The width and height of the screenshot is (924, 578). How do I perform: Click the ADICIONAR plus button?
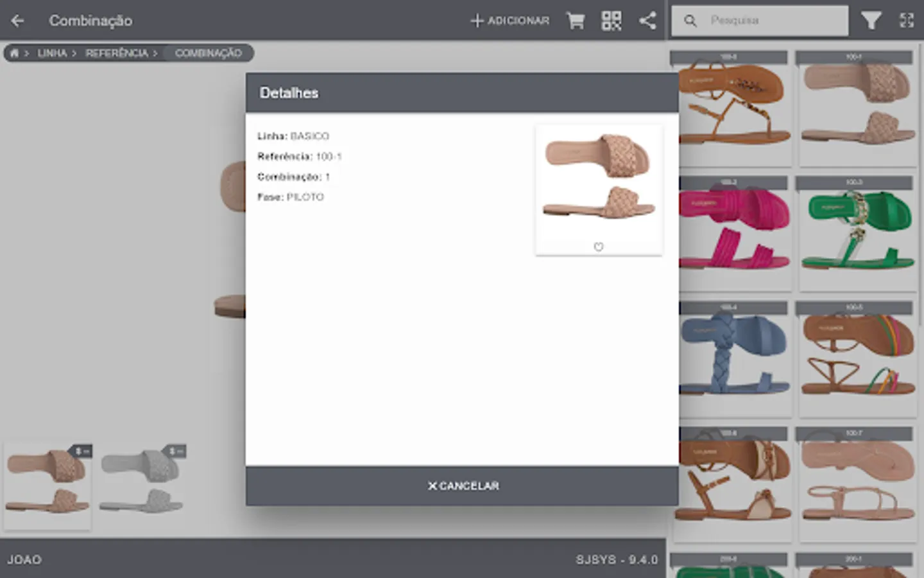click(x=510, y=21)
